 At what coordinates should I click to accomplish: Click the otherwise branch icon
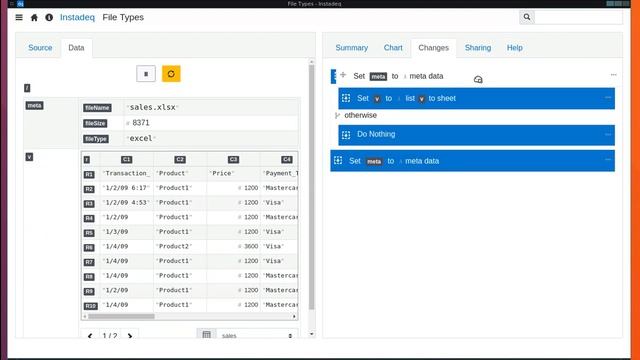coord(337,116)
